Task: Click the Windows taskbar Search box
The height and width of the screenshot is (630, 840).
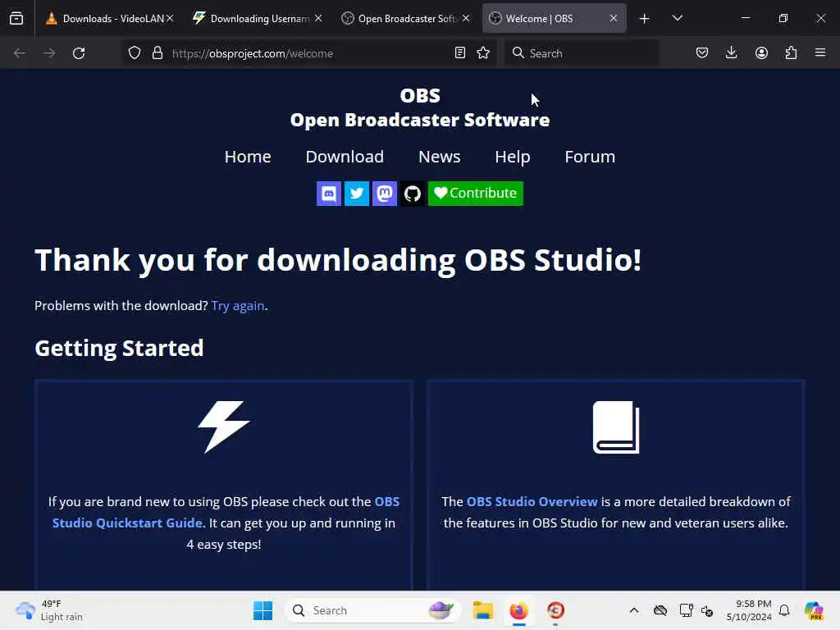Action: coord(373,610)
